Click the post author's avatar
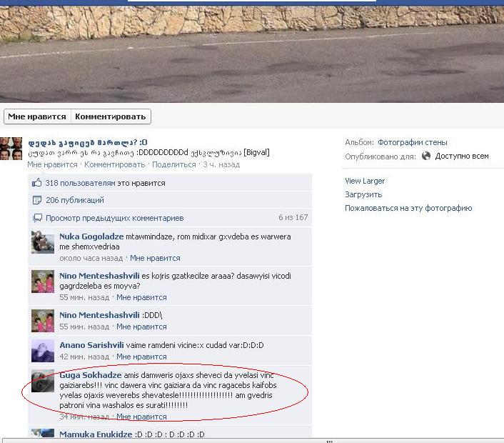The image size is (504, 443). coord(11,149)
